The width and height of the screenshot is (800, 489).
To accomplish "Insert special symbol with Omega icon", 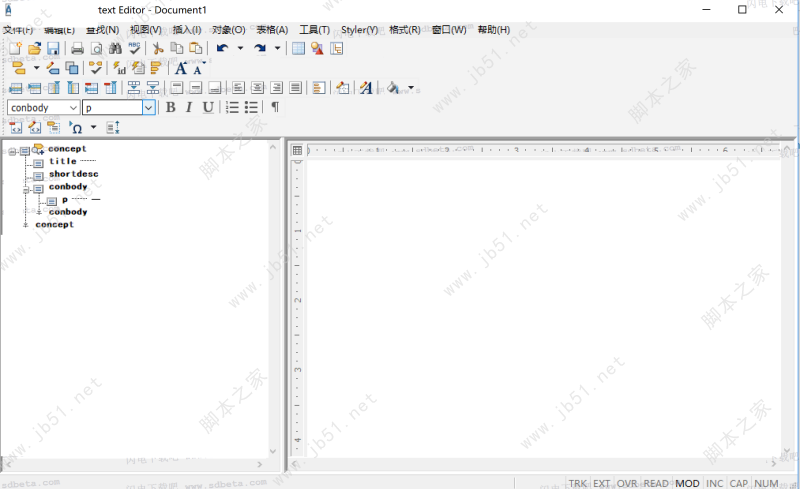I will coord(76,128).
